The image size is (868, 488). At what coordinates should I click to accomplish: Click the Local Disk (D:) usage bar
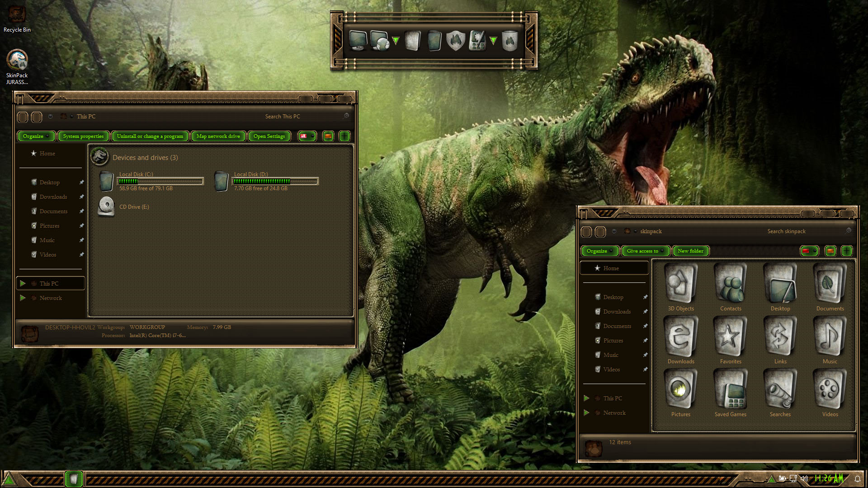[275, 181]
